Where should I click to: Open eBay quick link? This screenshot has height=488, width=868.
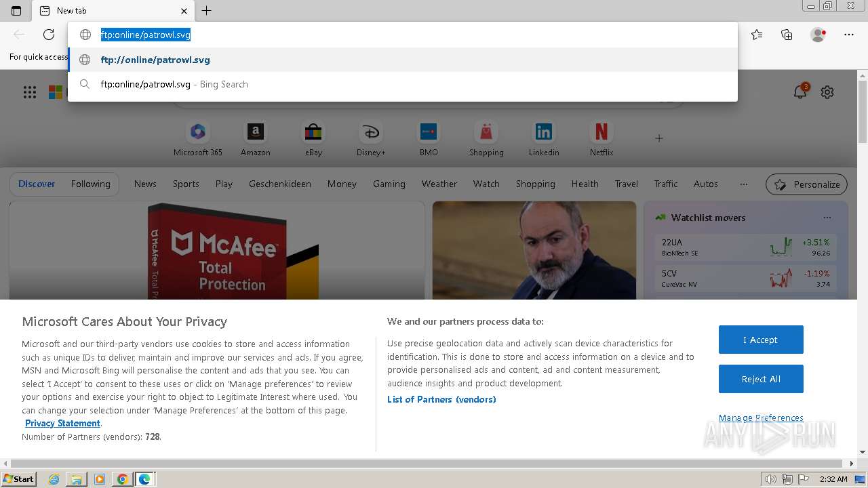pyautogui.click(x=313, y=139)
